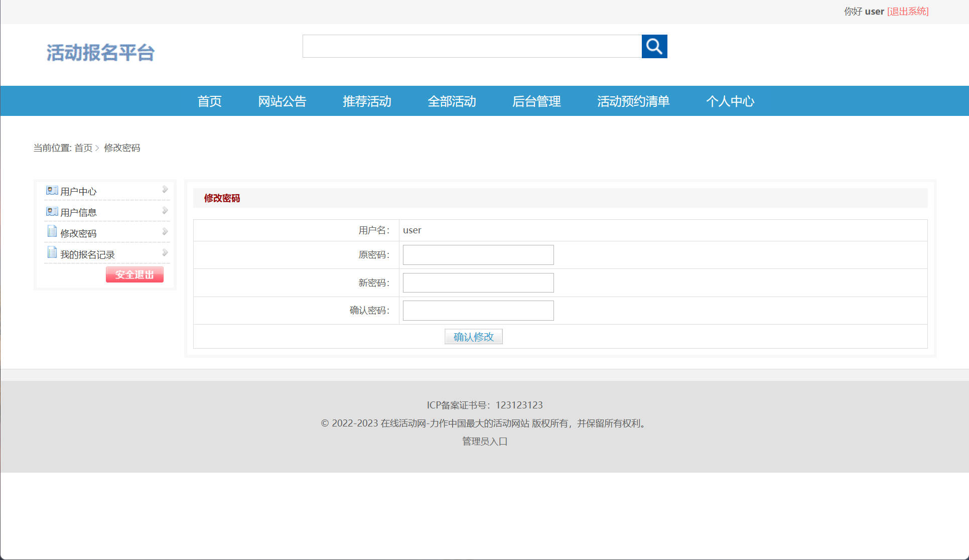Open the 管理员入口 footer link
The image size is (969, 560).
(x=484, y=441)
